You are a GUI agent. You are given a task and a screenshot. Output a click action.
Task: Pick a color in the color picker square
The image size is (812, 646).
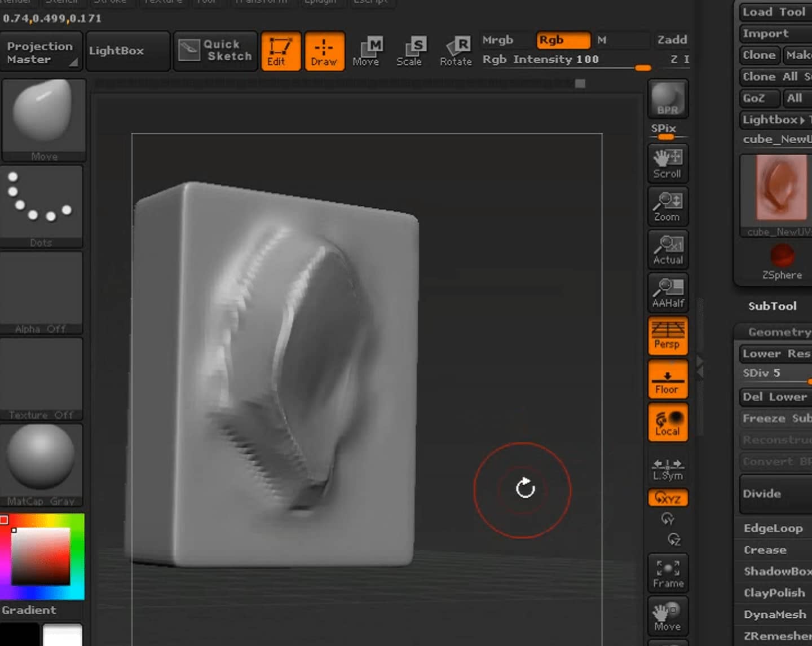click(x=41, y=556)
